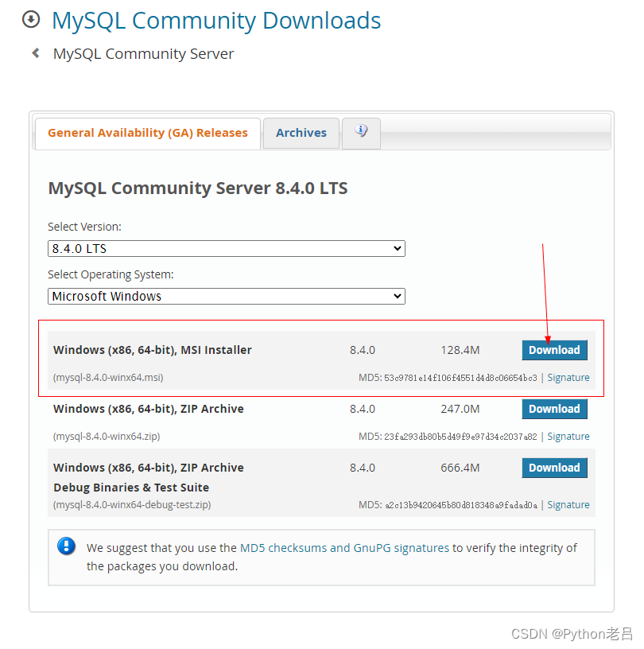
Task: Click the MySQL Community Downloads heading
Action: (x=216, y=21)
